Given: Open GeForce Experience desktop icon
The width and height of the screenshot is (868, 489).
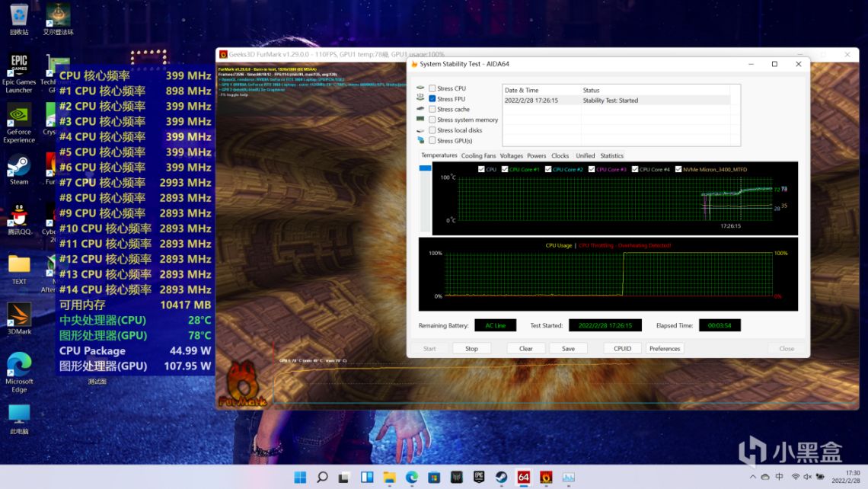Looking at the screenshot, I should [19, 116].
